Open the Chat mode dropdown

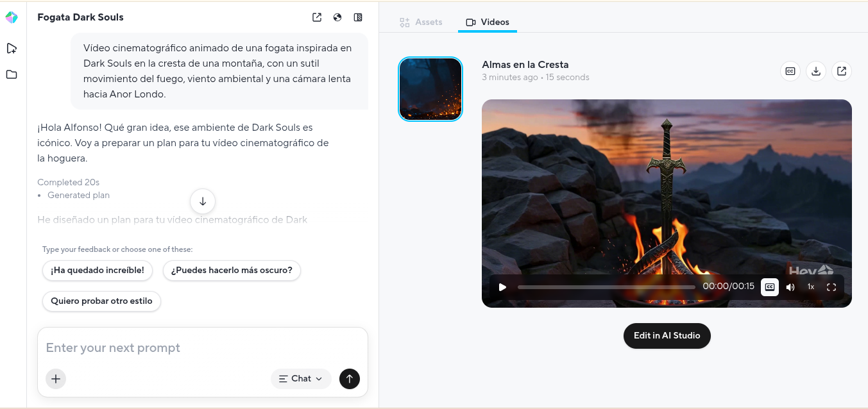click(301, 379)
